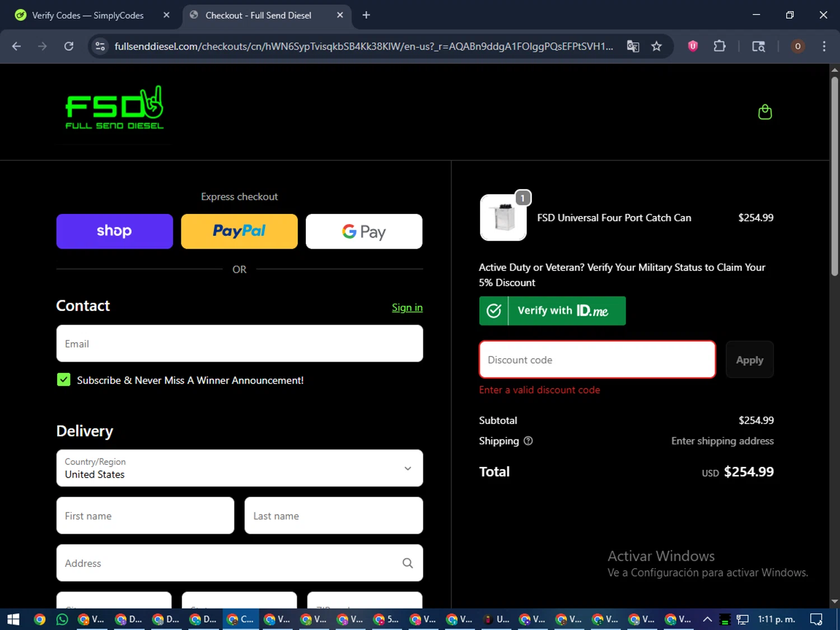Click the Address input field
840x630 pixels.
click(240, 563)
